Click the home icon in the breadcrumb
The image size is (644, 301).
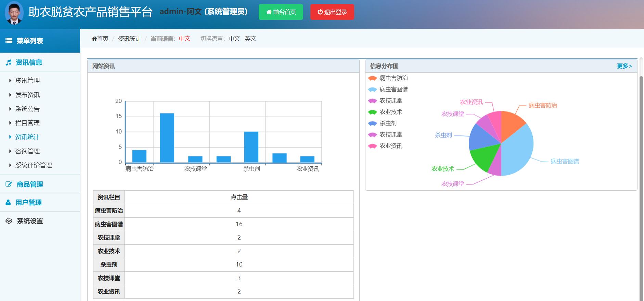pos(94,39)
